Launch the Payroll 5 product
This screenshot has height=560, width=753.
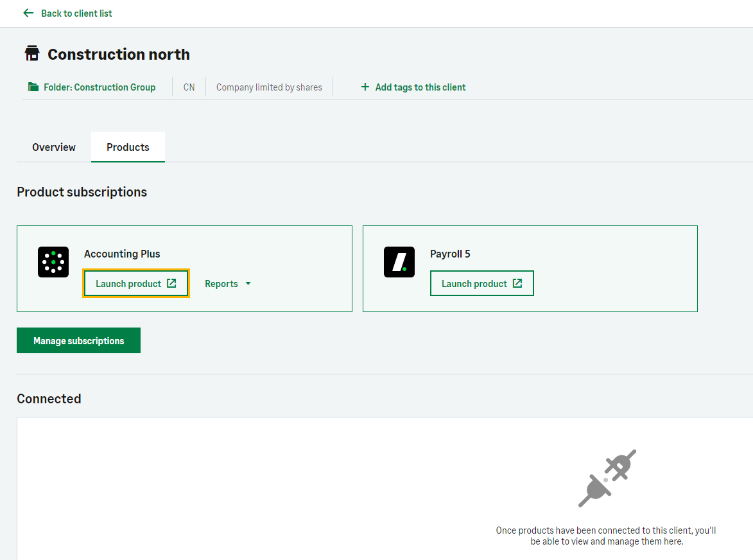474,284
